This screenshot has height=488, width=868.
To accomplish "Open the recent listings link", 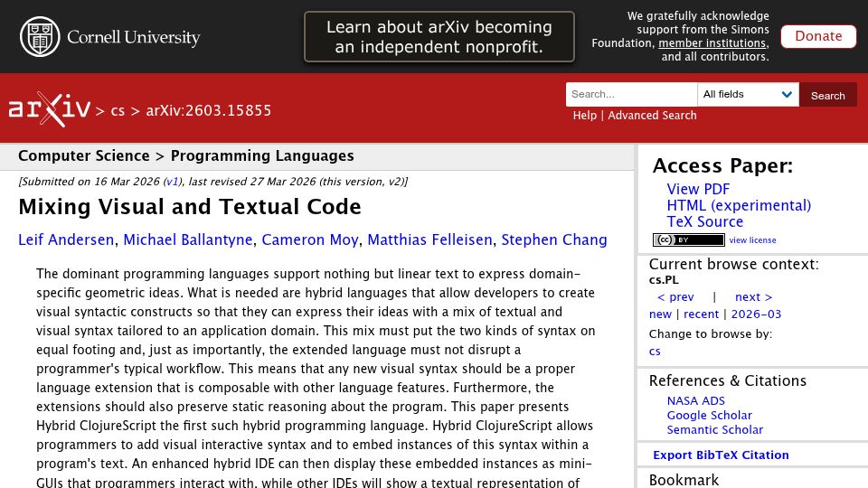I will pos(701,314).
